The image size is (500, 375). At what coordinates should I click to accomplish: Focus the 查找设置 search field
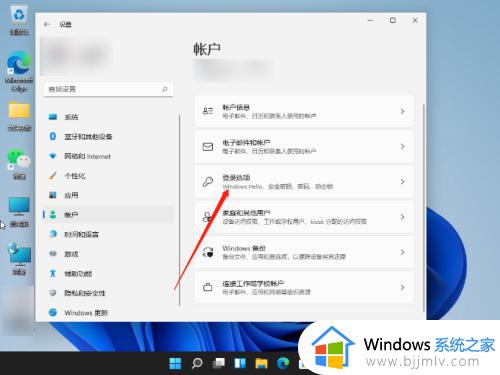[x=108, y=89]
